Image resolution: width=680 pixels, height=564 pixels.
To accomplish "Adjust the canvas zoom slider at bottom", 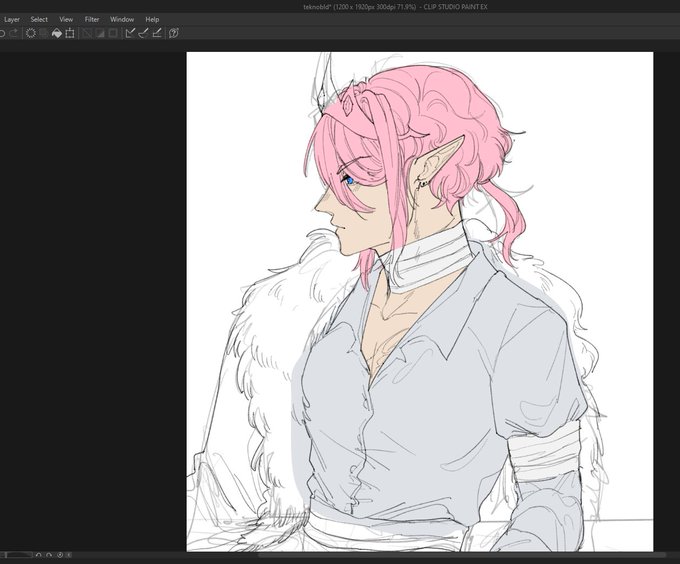I will tap(16, 555).
